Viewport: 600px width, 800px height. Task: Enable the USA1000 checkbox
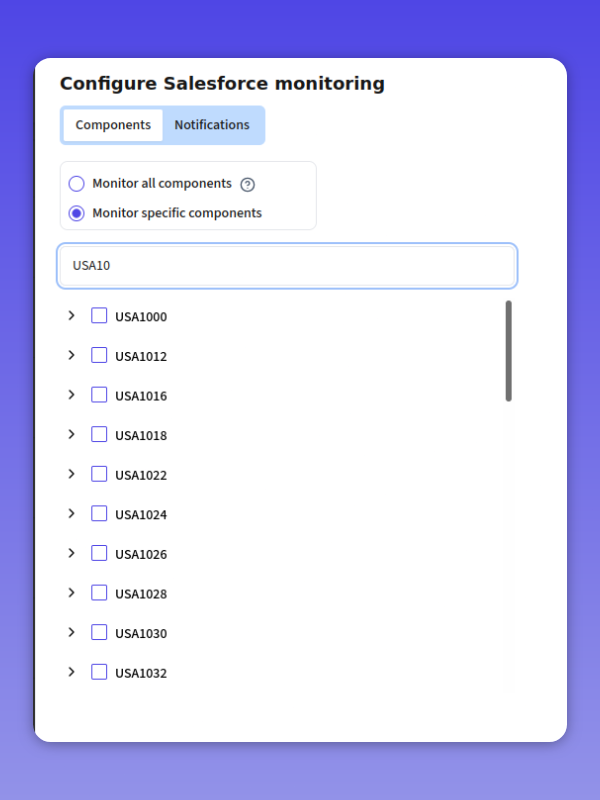tap(99, 315)
